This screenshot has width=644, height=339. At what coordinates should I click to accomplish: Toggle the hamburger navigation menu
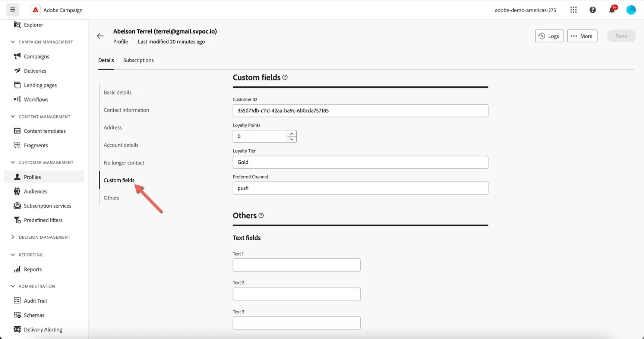point(13,10)
